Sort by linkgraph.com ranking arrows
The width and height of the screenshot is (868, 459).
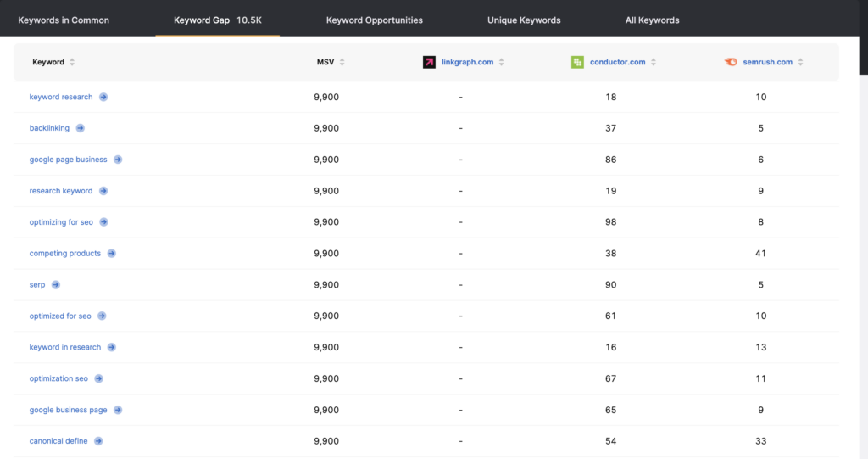[502, 62]
